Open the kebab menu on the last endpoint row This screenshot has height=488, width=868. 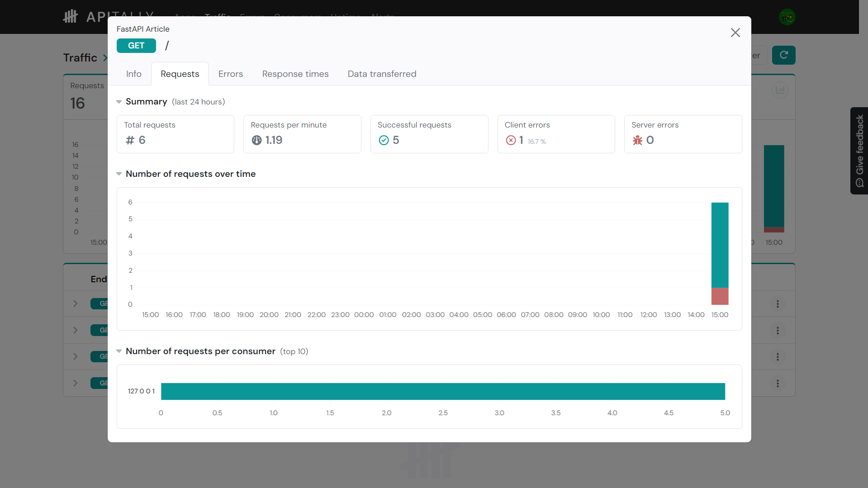click(x=777, y=384)
